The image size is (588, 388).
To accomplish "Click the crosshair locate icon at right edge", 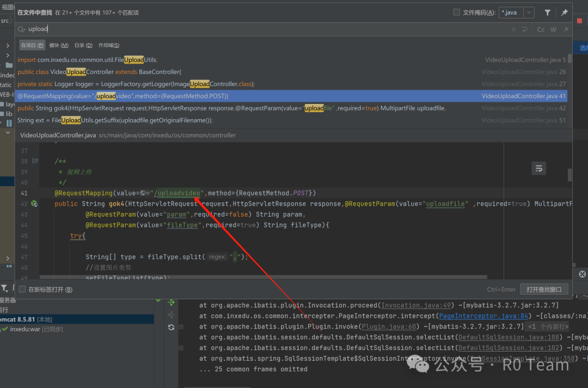I will [582, 274].
